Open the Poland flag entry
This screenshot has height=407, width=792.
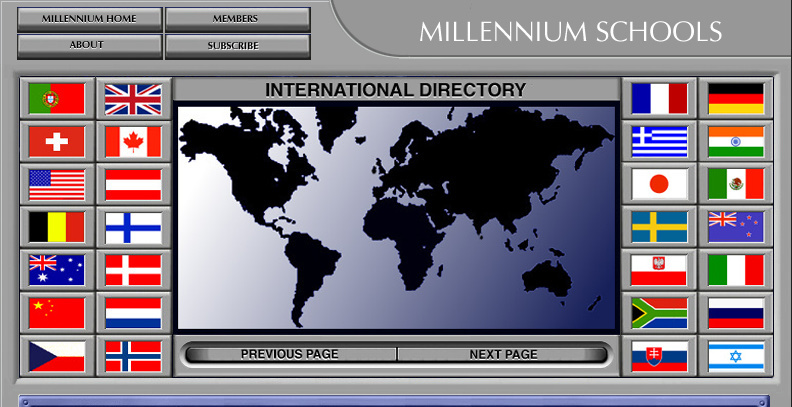click(659, 270)
